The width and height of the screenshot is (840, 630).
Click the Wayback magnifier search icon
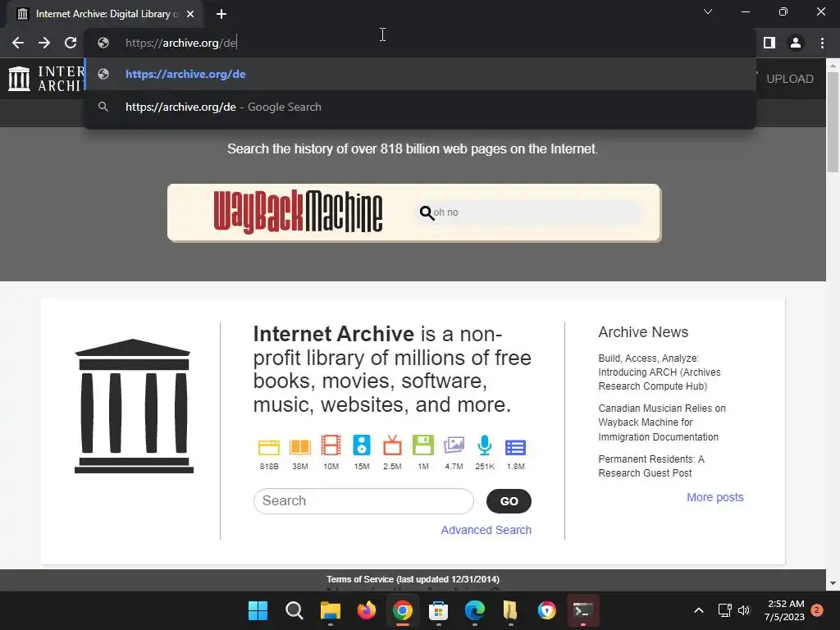[427, 213]
